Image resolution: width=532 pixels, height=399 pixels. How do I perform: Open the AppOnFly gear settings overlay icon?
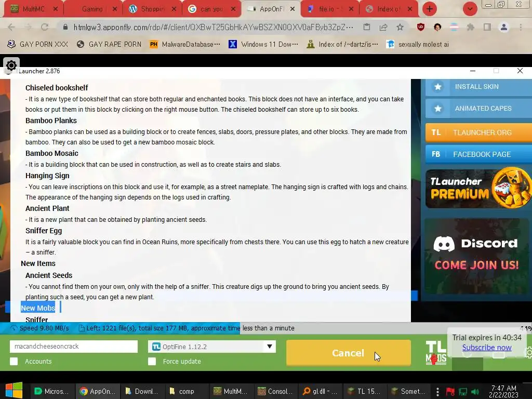coord(11,65)
